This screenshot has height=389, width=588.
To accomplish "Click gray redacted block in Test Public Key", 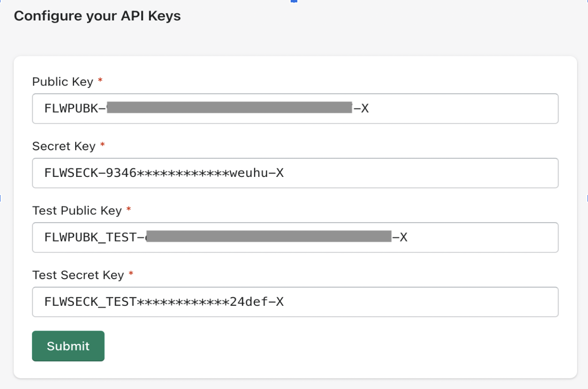I will [268, 236].
